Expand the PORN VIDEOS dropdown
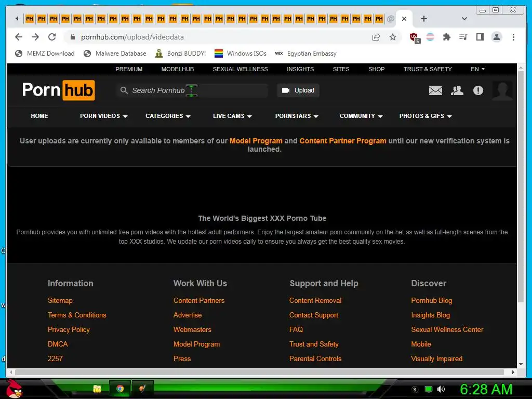This screenshot has height=399, width=532. [104, 116]
